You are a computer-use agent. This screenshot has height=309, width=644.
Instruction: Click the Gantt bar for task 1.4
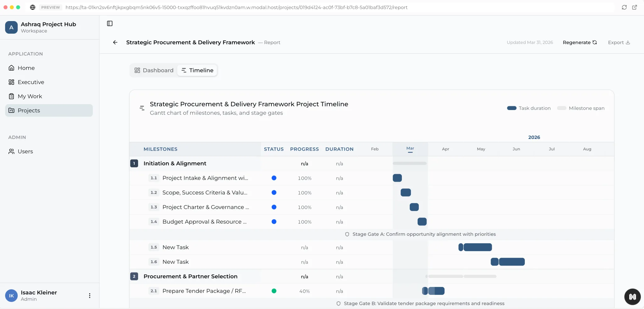click(422, 222)
